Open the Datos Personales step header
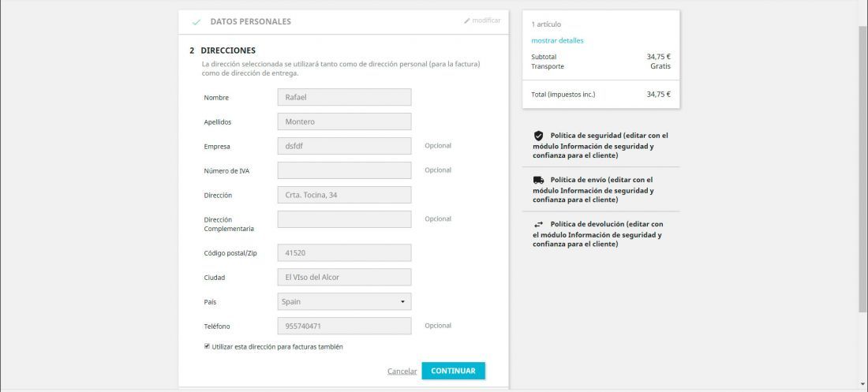Viewport: 868px width, 392px height. point(343,22)
